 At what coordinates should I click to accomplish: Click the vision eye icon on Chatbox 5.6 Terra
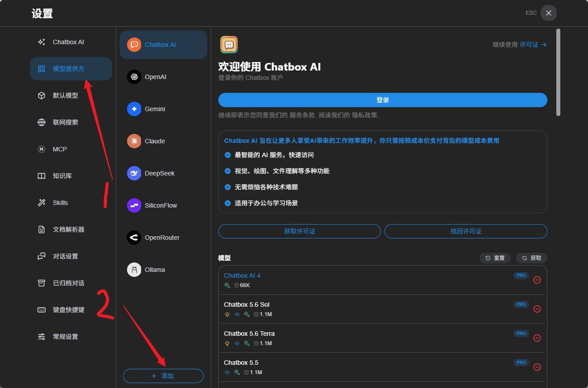237,343
